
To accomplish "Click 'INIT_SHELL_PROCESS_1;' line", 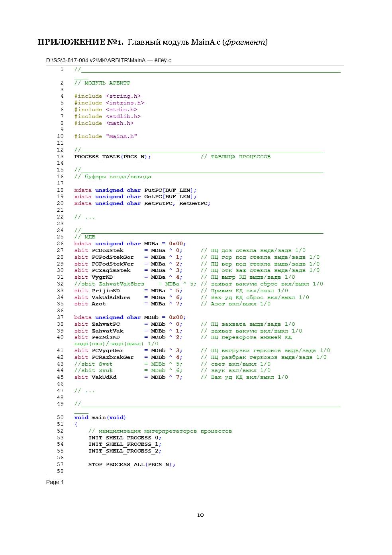I will pyautogui.click(x=125, y=444).
